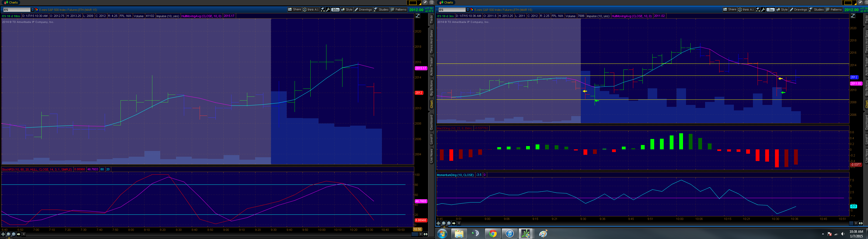Click the left window Charts tab
Screen dimensions: 868x239
(11, 2)
